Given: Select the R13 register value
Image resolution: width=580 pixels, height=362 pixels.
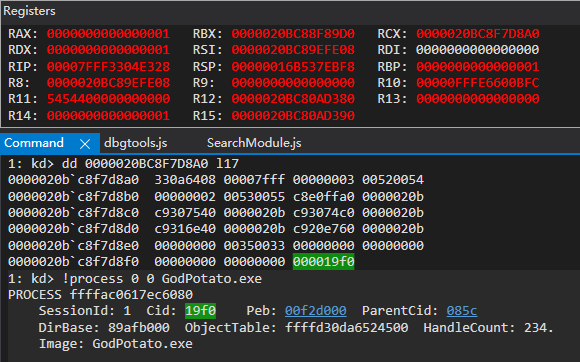Looking at the screenshot, I should click(478, 99).
